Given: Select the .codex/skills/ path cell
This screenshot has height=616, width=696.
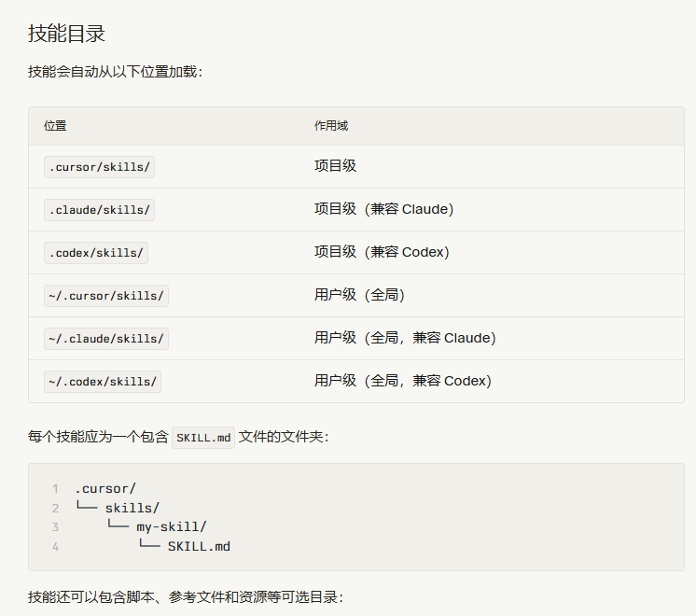Looking at the screenshot, I should (x=96, y=253).
